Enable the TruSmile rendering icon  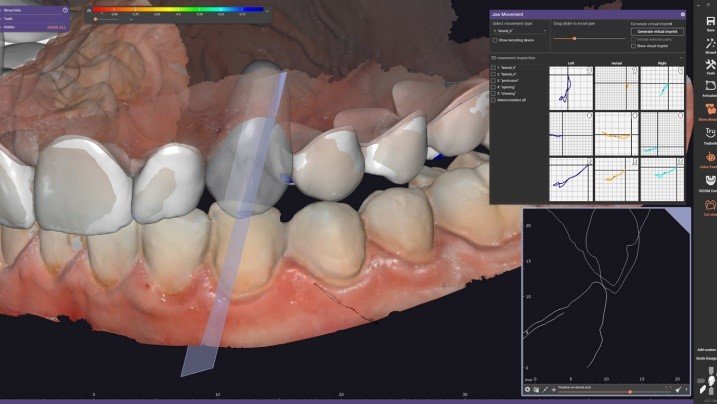pyautogui.click(x=709, y=133)
